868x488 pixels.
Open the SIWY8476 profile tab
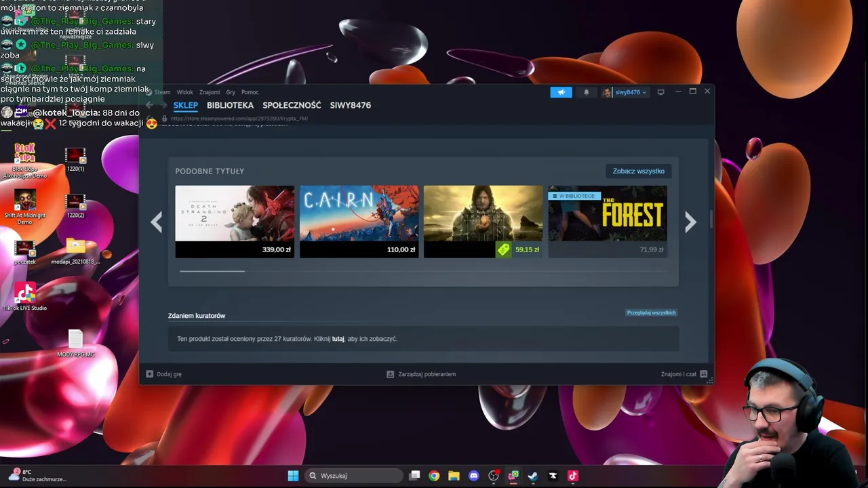pos(350,105)
